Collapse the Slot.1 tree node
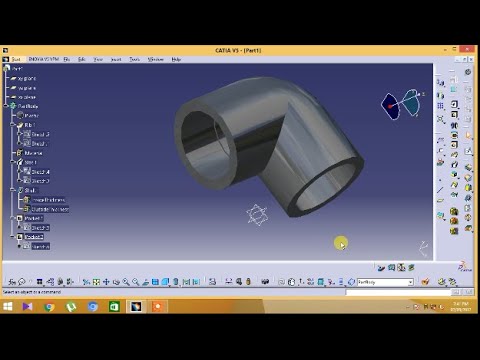Viewport: 480px width, 360px height. 13,162
